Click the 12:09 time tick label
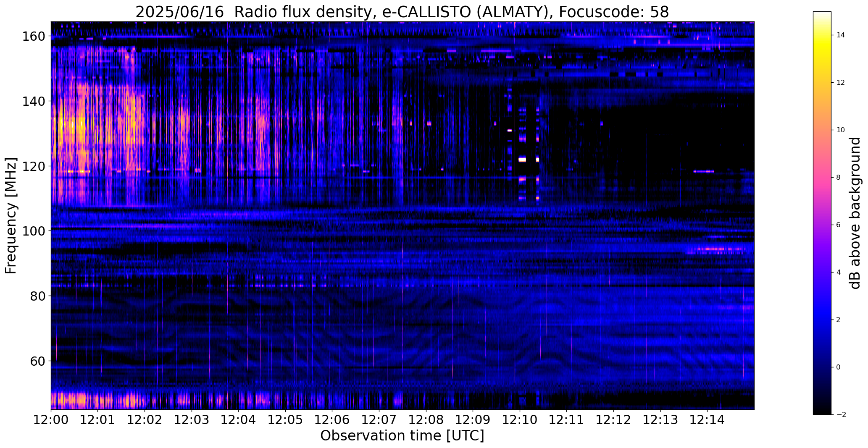This screenshot has width=868, height=448. pos(473,419)
